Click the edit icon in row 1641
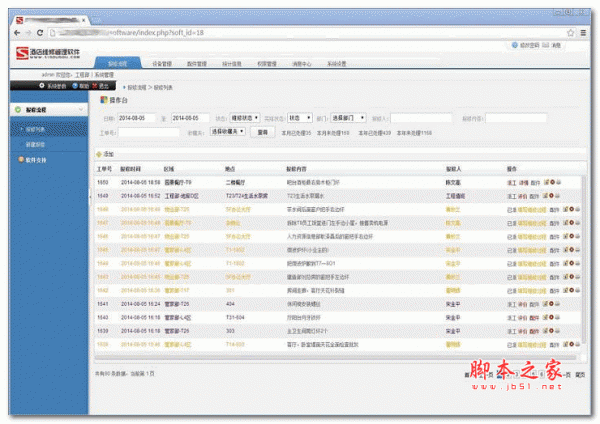This screenshot has height=424, width=600. (x=545, y=304)
